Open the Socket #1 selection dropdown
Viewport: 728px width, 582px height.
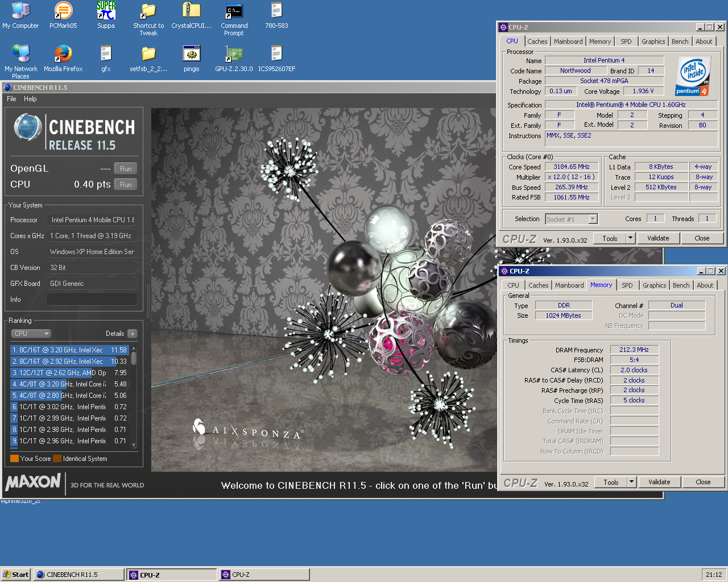(x=571, y=219)
